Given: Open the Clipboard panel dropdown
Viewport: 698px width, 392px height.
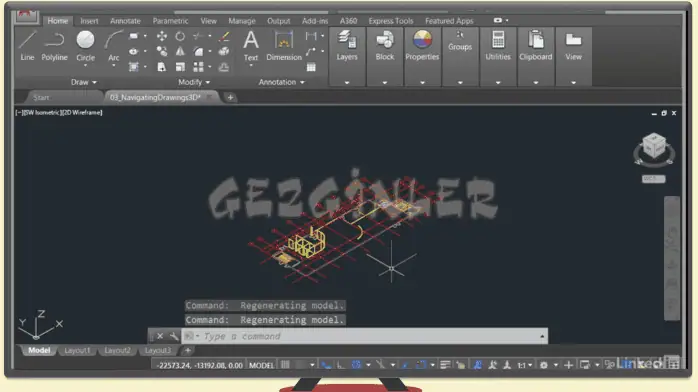Looking at the screenshot, I should point(536,82).
